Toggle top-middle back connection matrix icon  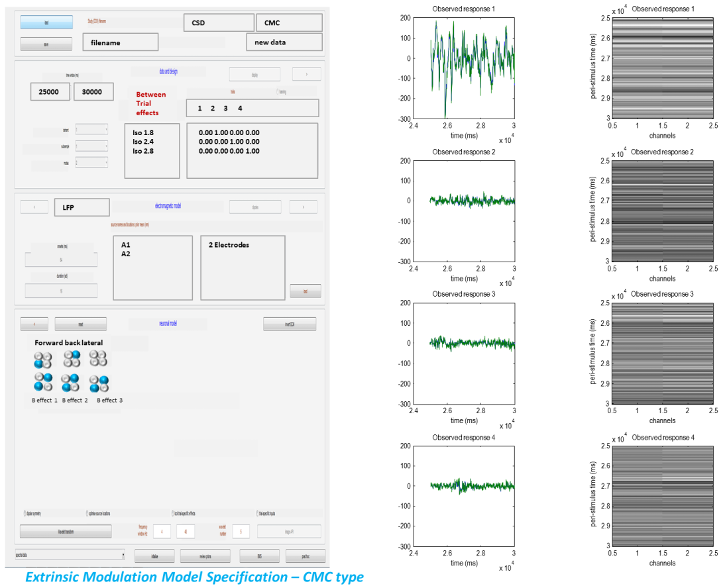point(71,359)
